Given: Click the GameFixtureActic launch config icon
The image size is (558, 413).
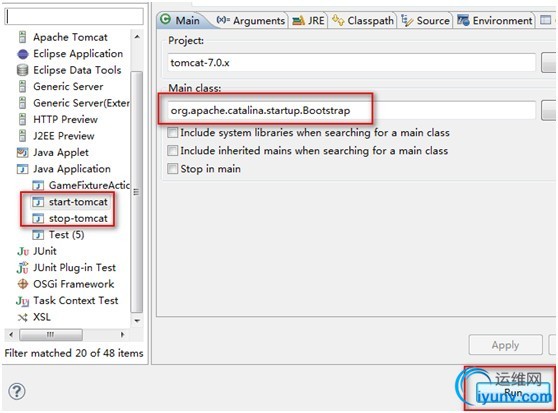Looking at the screenshot, I should [x=38, y=185].
